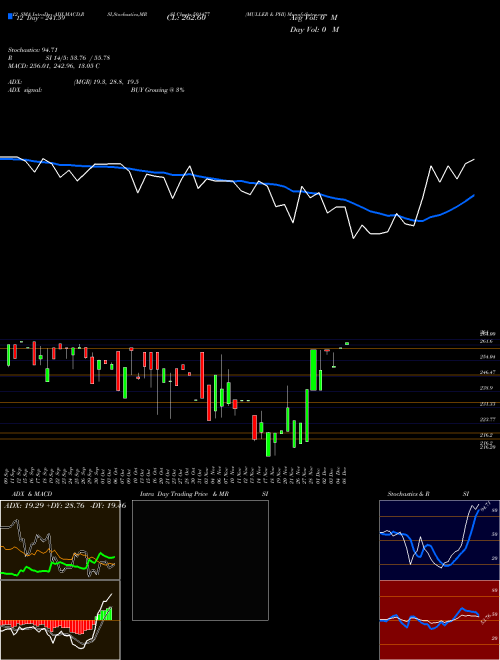Click the 'BUY Growing @ 3%' signal text
This screenshot has height=660, width=500.
coord(157,90)
